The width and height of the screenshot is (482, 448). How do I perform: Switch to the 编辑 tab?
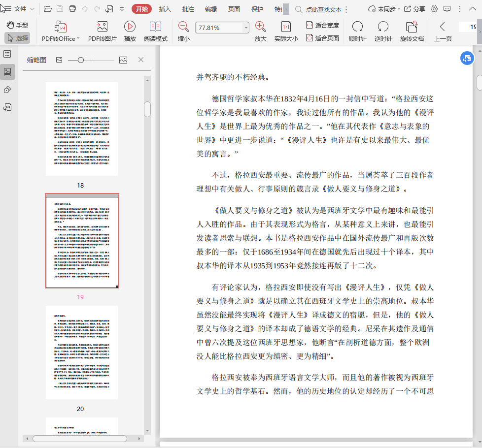(211, 9)
